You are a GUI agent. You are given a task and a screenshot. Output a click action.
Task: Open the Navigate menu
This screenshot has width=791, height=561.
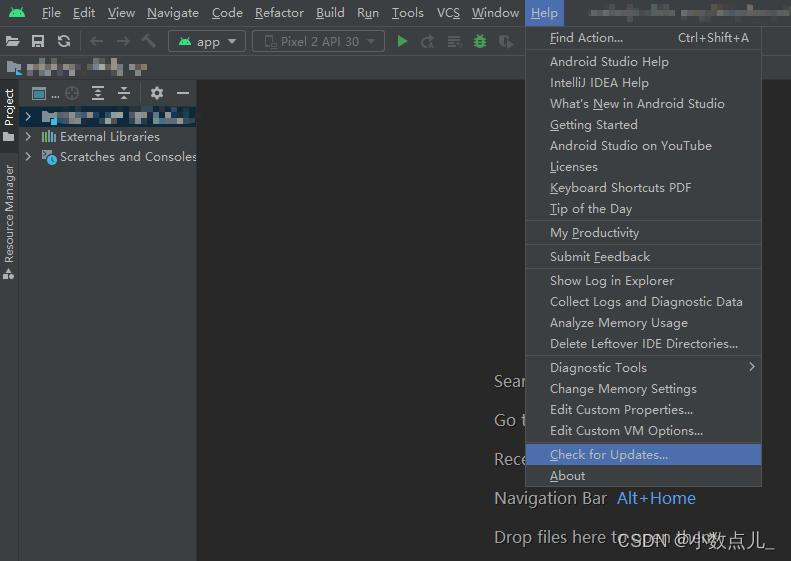pos(173,13)
